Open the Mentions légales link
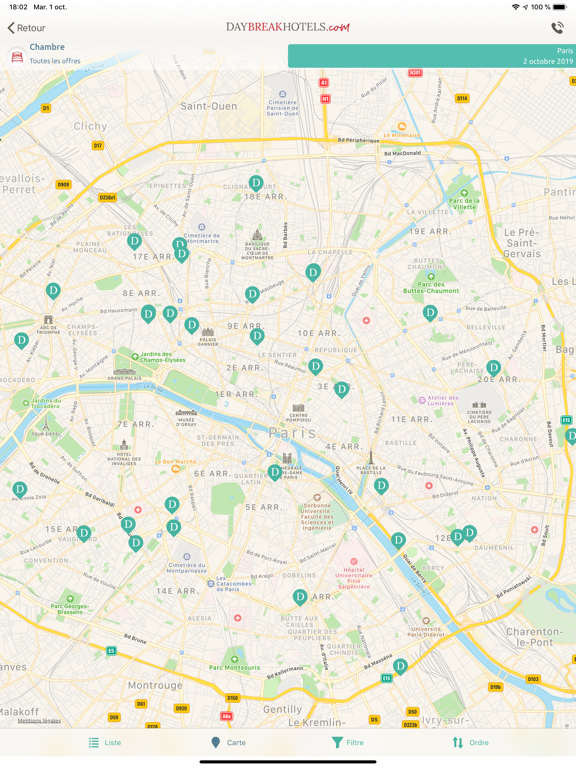Screen dimensions: 576x768 [x=39, y=720]
